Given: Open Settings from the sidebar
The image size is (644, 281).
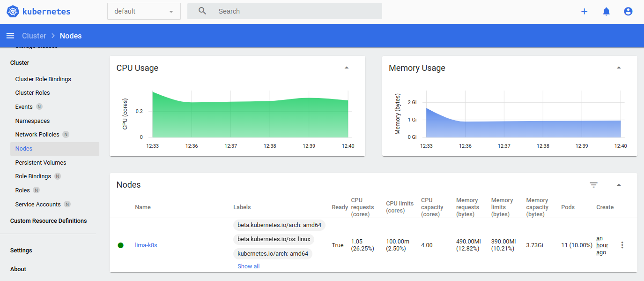Looking at the screenshot, I should (21, 250).
